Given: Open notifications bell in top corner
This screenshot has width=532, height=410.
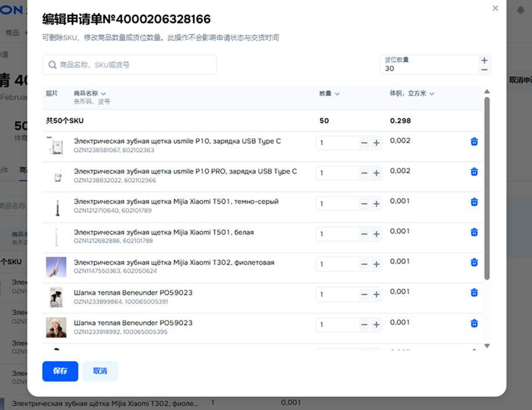Looking at the screenshot, I should (x=518, y=10).
